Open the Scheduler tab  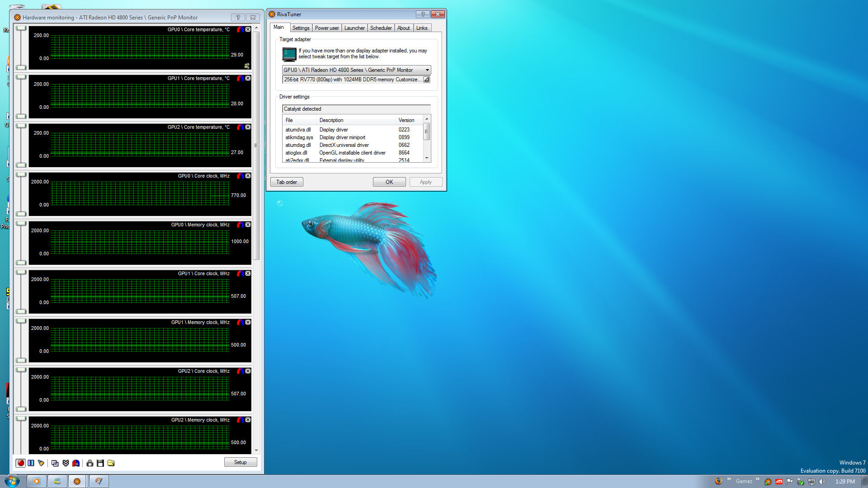tap(381, 28)
